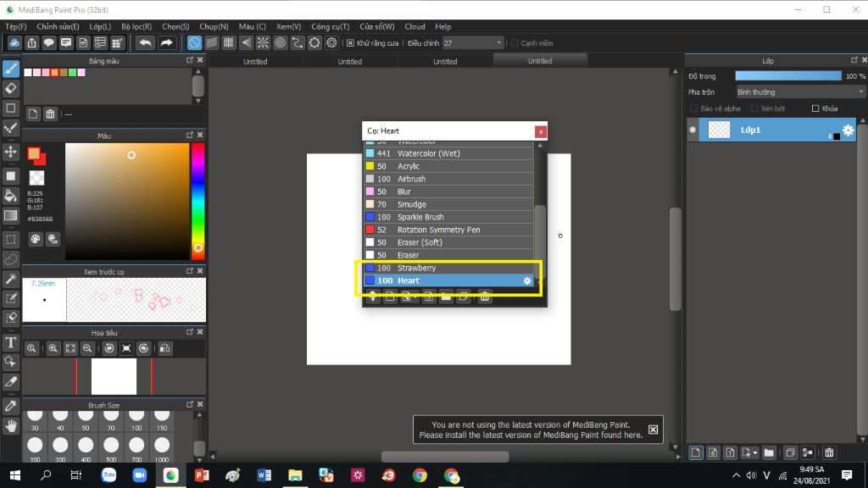This screenshot has width=868, height=488.
Task: Turn off snap icon in toolbar
Action: [x=194, y=42]
